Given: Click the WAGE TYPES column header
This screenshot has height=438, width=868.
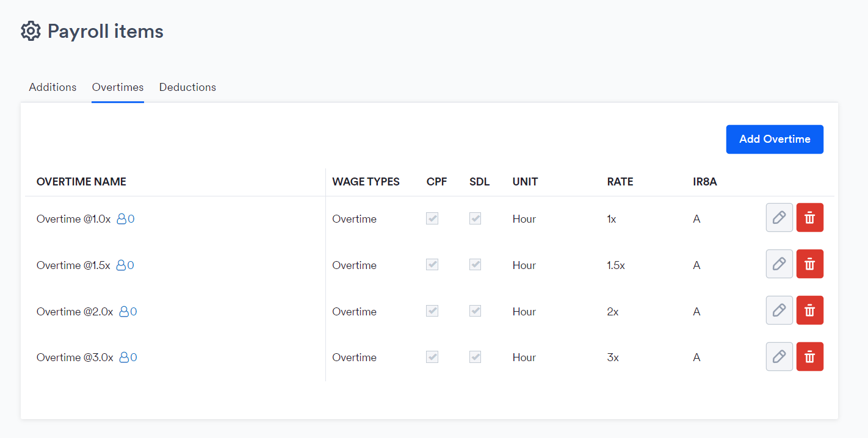Looking at the screenshot, I should [x=366, y=182].
